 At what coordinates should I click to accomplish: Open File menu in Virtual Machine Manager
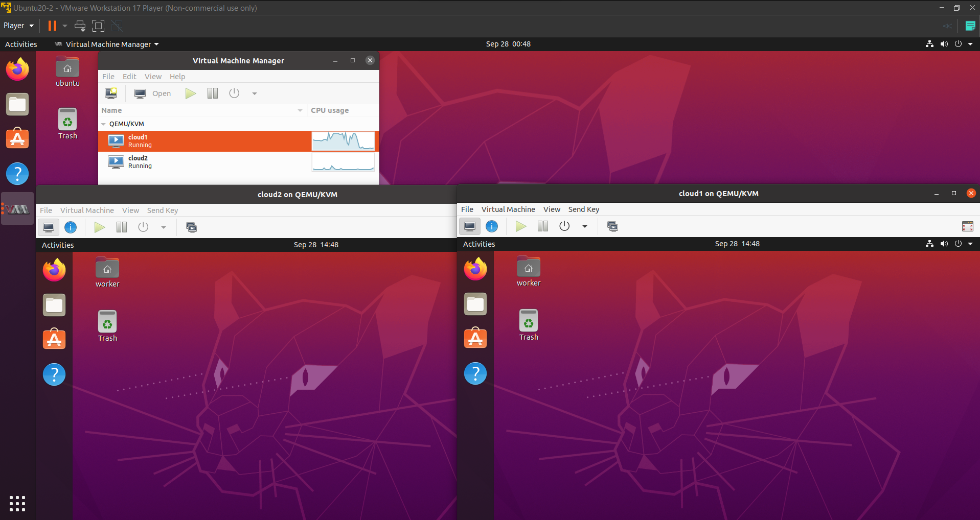click(108, 77)
